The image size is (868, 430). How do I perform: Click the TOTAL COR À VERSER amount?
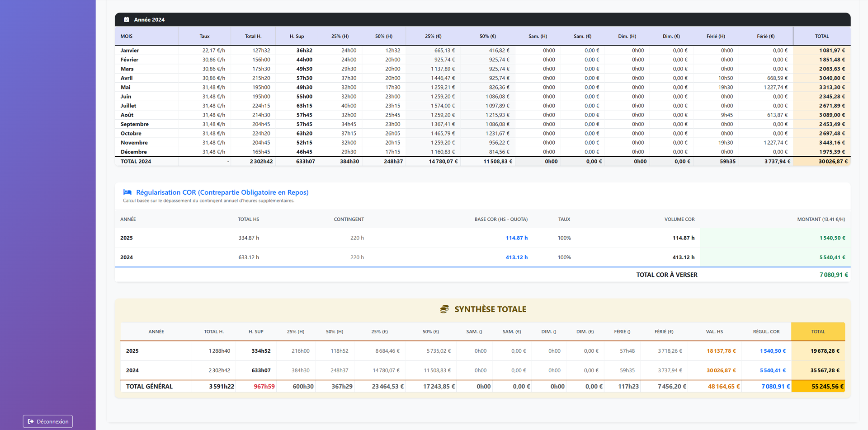pos(833,275)
